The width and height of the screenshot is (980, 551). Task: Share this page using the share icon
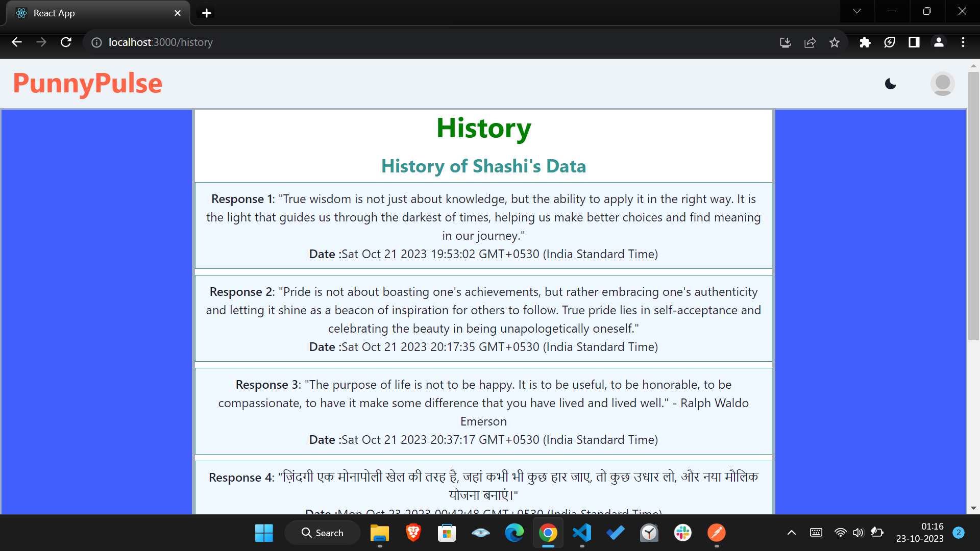810,42
